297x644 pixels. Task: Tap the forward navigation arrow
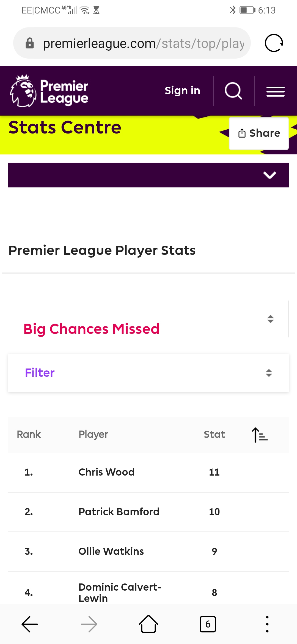(x=89, y=624)
